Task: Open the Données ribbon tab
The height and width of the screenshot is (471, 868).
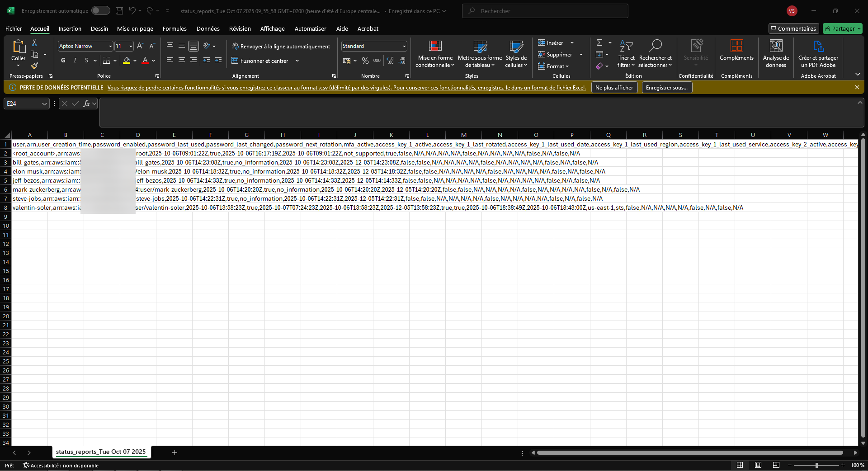Action: (208, 28)
